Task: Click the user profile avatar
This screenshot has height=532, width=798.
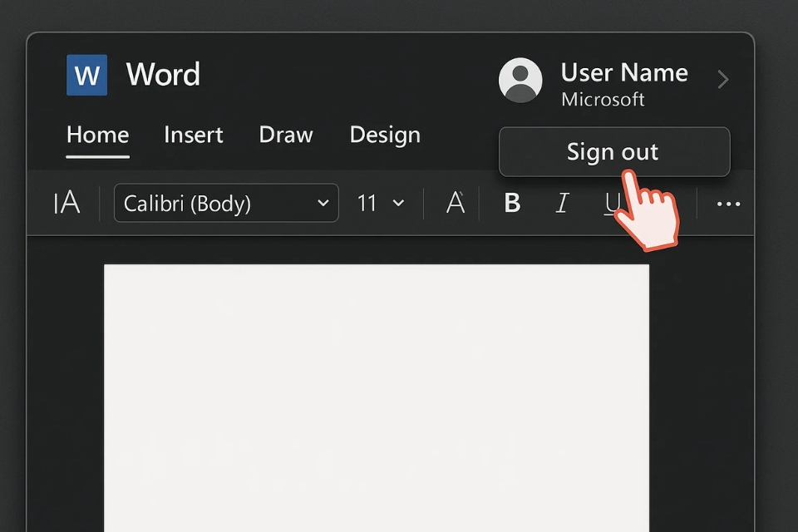Action: coord(520,81)
